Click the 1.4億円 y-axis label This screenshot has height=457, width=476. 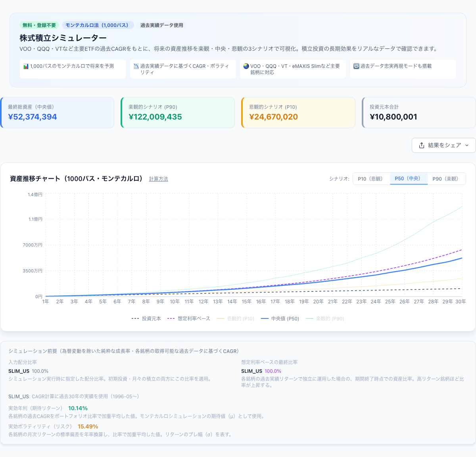[35, 195]
